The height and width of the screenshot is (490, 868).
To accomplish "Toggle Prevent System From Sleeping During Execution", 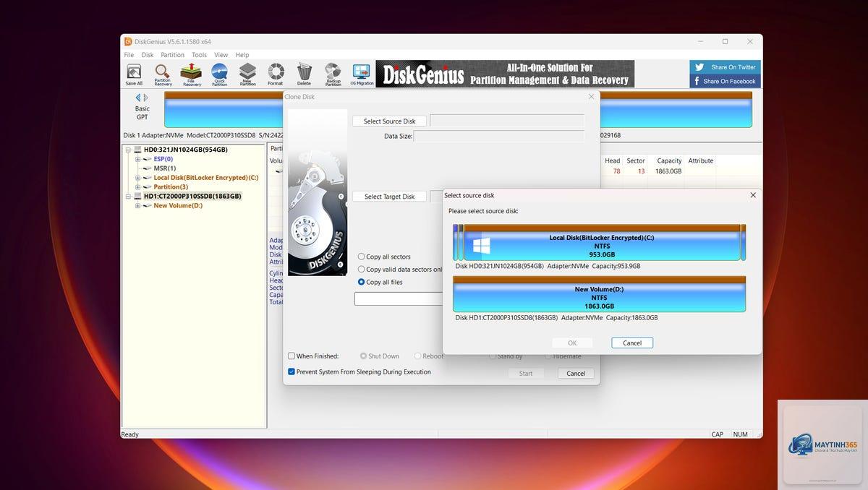I will (x=292, y=372).
